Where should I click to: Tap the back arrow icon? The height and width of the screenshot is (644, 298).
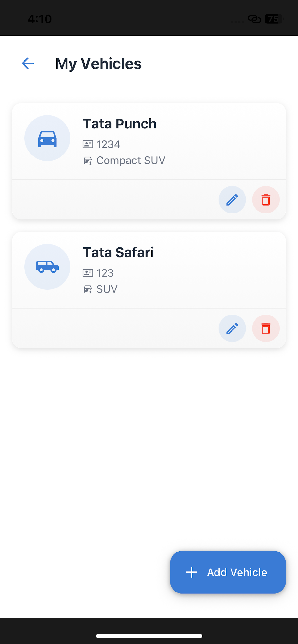pyautogui.click(x=28, y=63)
